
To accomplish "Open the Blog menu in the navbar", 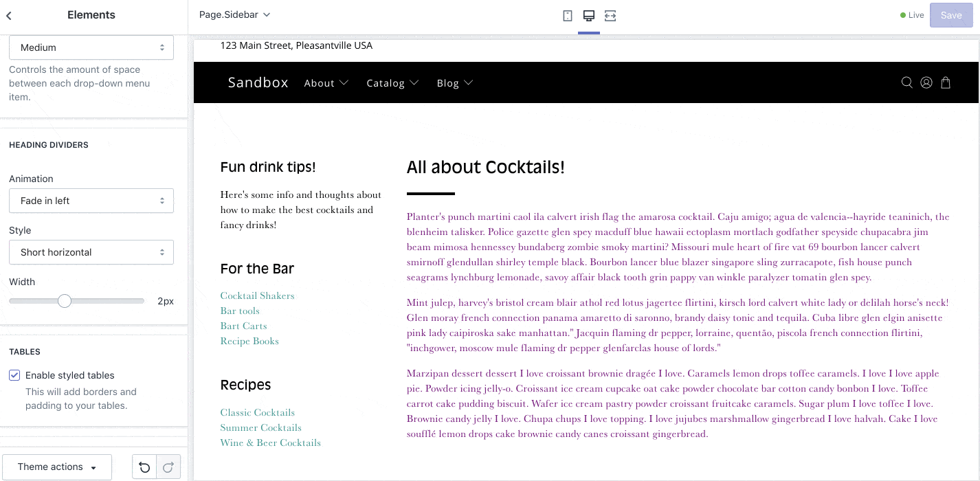I will (454, 82).
